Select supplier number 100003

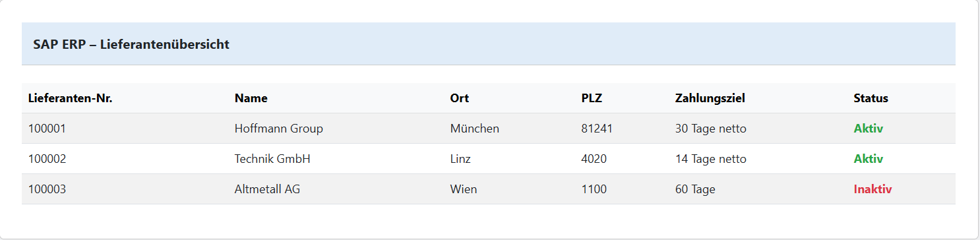pos(47,189)
